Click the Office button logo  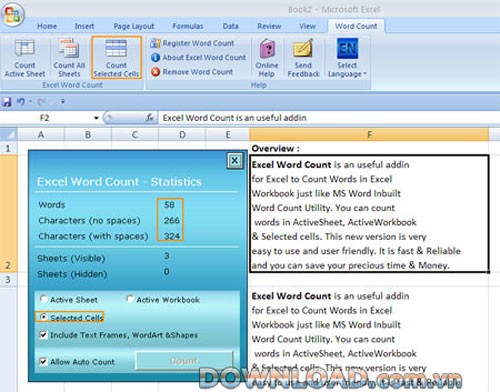(x=13, y=15)
